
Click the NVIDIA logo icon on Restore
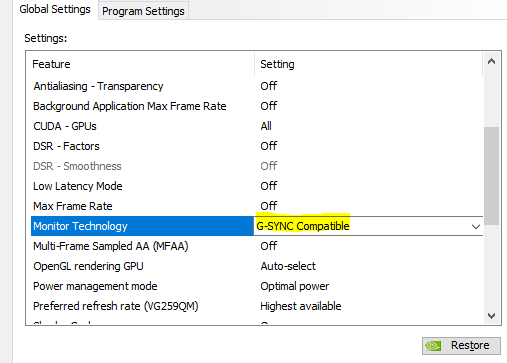[433, 346]
